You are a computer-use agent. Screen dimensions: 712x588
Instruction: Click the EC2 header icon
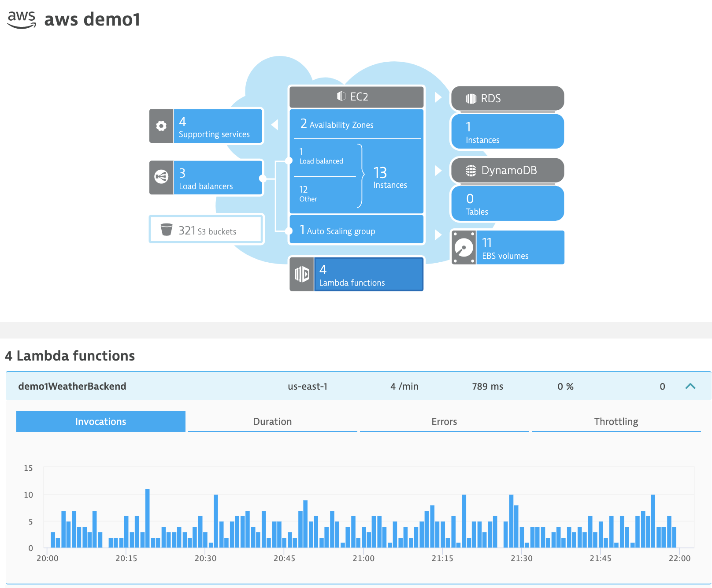point(341,97)
